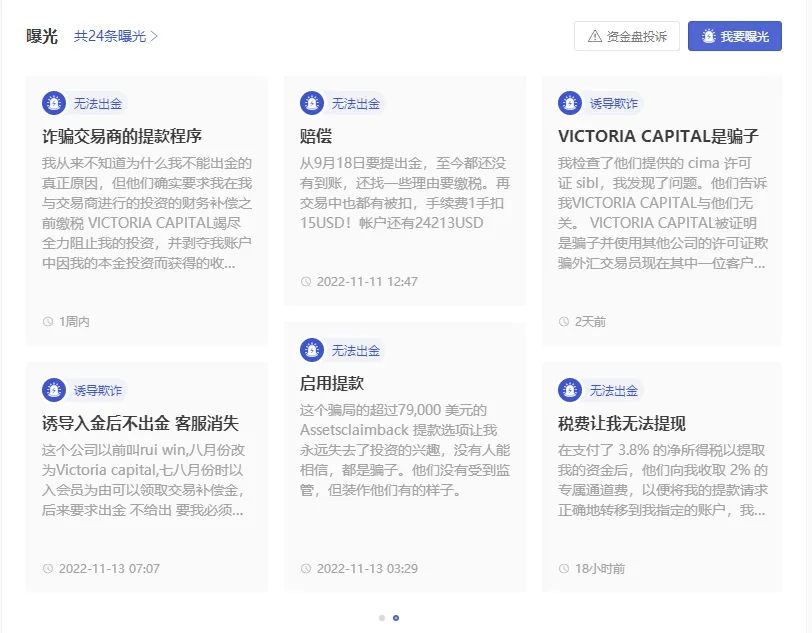This screenshot has height=633, width=812.
Task: Click siren icon on 赔偿 card
Action: [x=312, y=103]
